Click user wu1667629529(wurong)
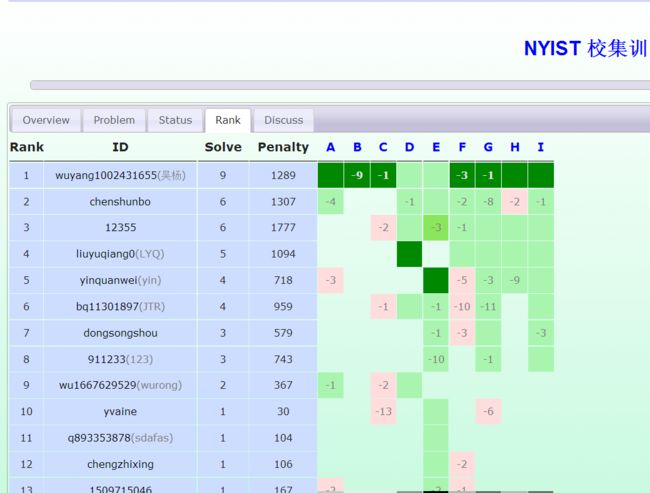 coord(120,385)
